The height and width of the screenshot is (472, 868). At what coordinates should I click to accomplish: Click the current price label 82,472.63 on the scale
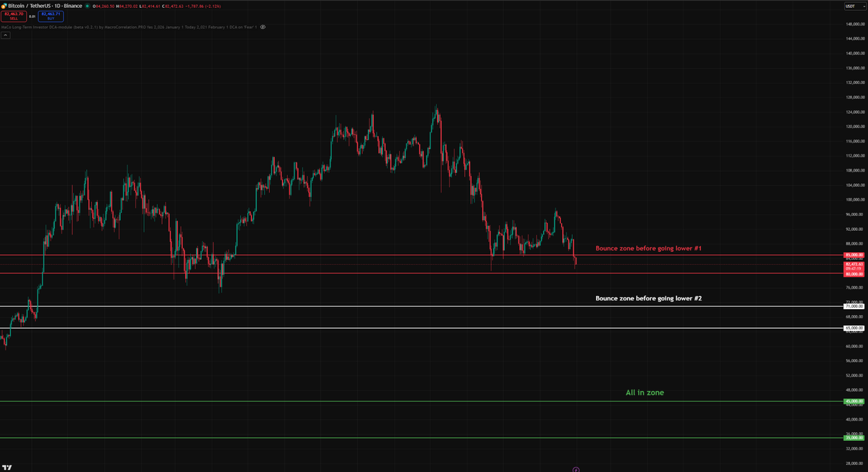tap(854, 264)
